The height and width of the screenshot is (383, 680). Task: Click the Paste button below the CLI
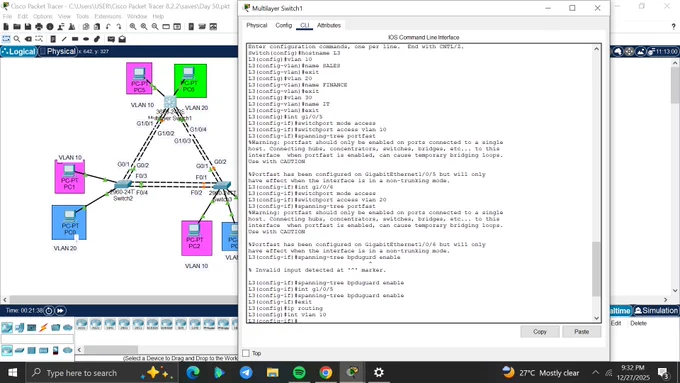coord(582,331)
